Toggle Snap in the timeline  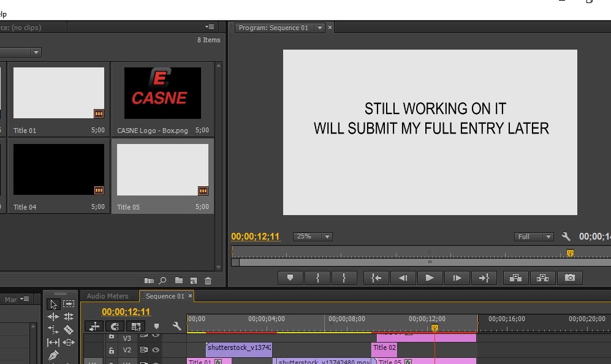point(115,326)
